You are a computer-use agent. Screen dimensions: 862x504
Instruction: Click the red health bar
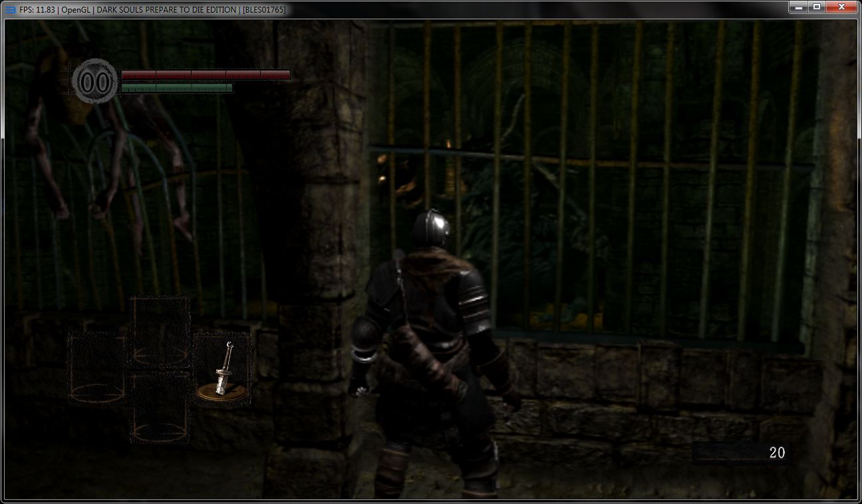coord(206,75)
